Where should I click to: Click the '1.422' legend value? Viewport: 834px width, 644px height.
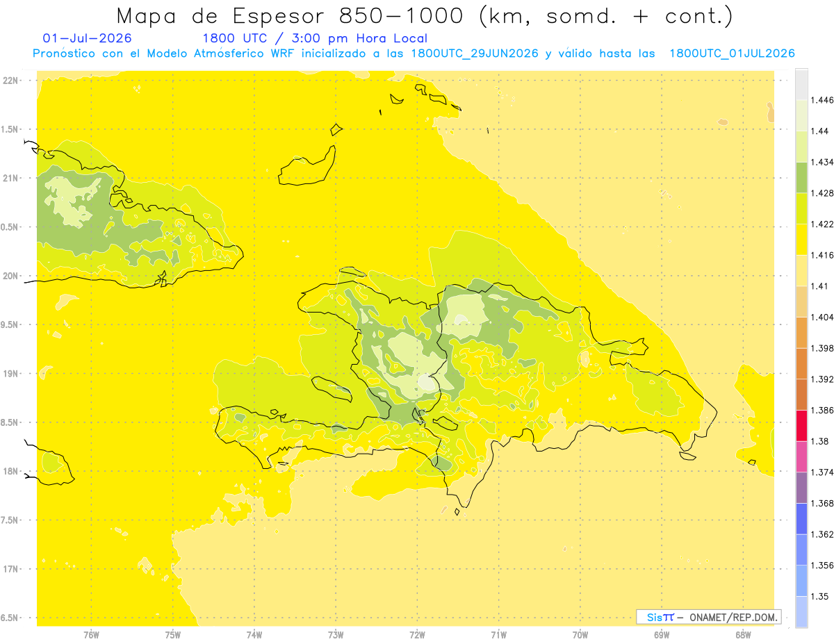click(822, 224)
